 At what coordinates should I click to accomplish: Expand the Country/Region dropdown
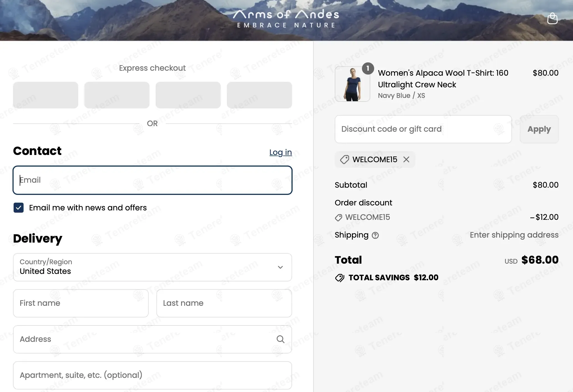coord(152,267)
